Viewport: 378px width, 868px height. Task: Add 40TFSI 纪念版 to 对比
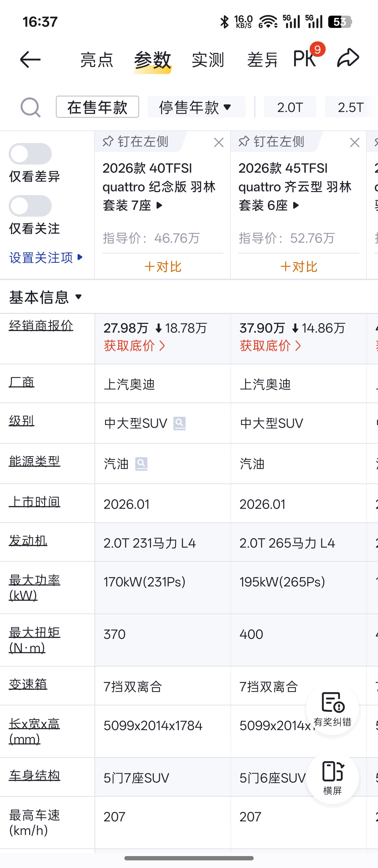(162, 266)
